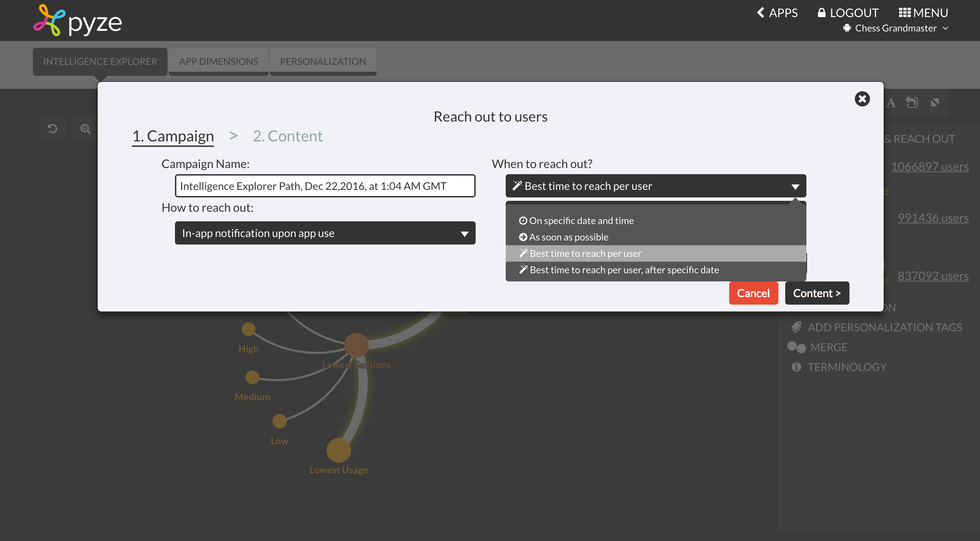
Task: Expand the 'How to reach out' dropdown
Action: [325, 233]
